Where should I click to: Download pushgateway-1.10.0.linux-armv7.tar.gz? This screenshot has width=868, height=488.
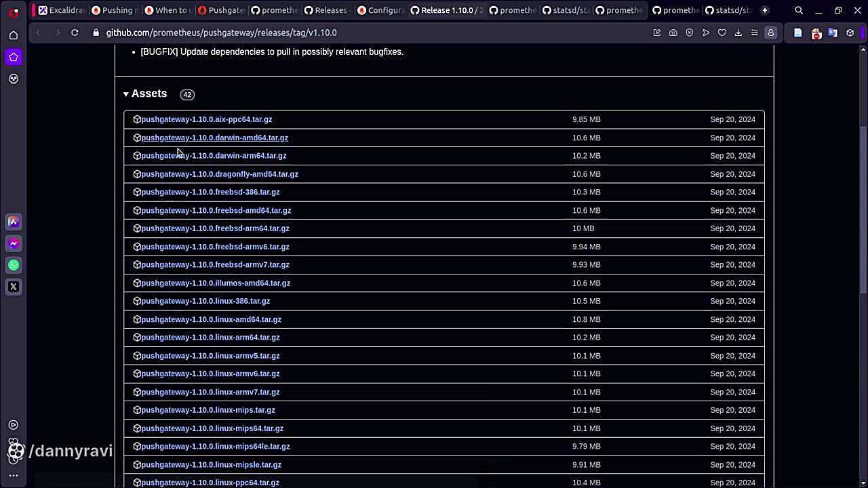(x=210, y=392)
